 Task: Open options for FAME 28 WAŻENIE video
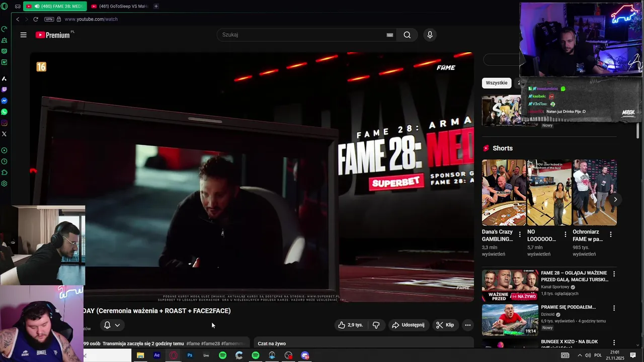614,274
